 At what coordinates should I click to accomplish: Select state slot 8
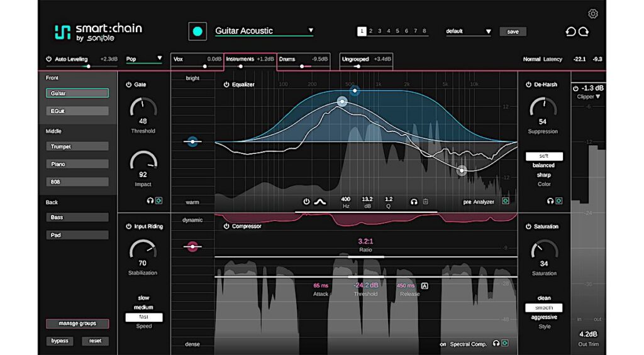425,31
